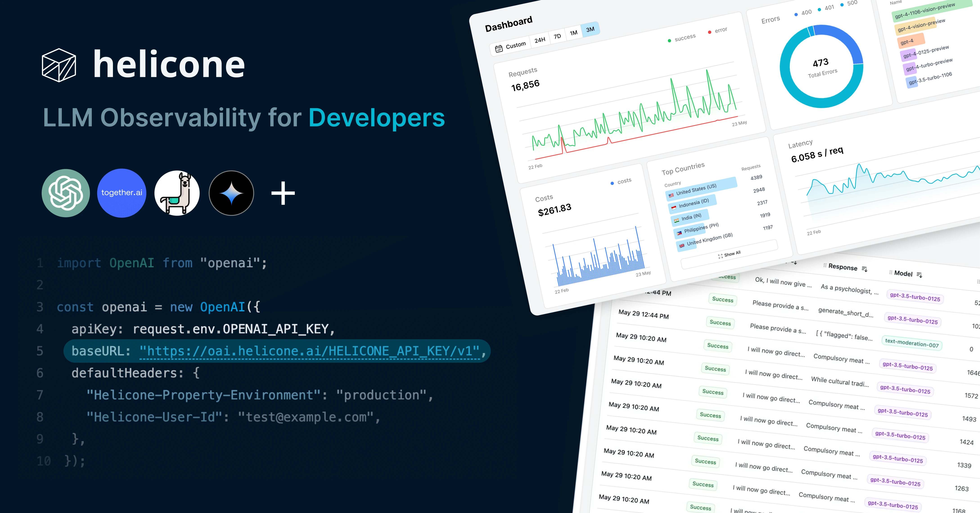Image resolution: width=980 pixels, height=513 pixels.
Task: Click the Helicone cube logo
Action: coord(59,65)
